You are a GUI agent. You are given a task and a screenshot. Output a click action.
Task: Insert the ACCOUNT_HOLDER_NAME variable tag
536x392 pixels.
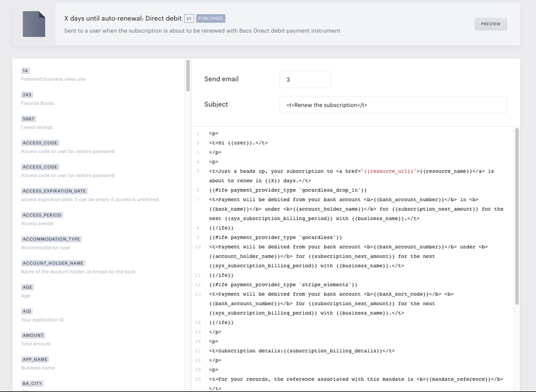[x=53, y=263]
